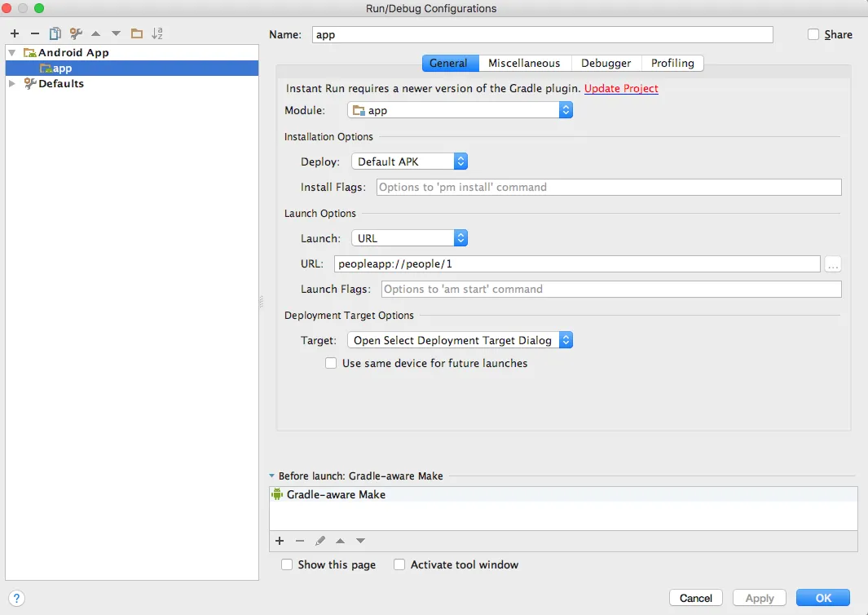Remove the selected configuration
The image size is (868, 615).
[35, 33]
